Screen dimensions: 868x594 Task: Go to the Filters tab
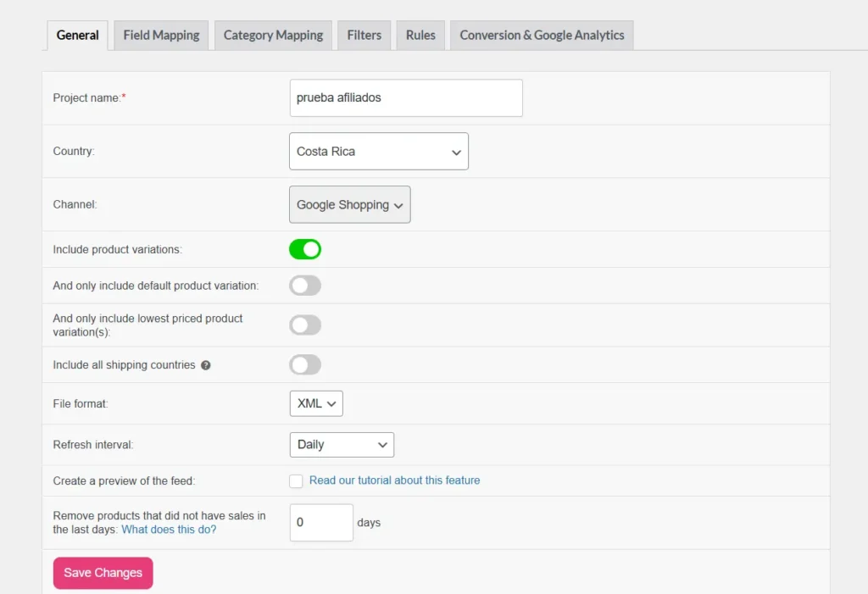[364, 36]
